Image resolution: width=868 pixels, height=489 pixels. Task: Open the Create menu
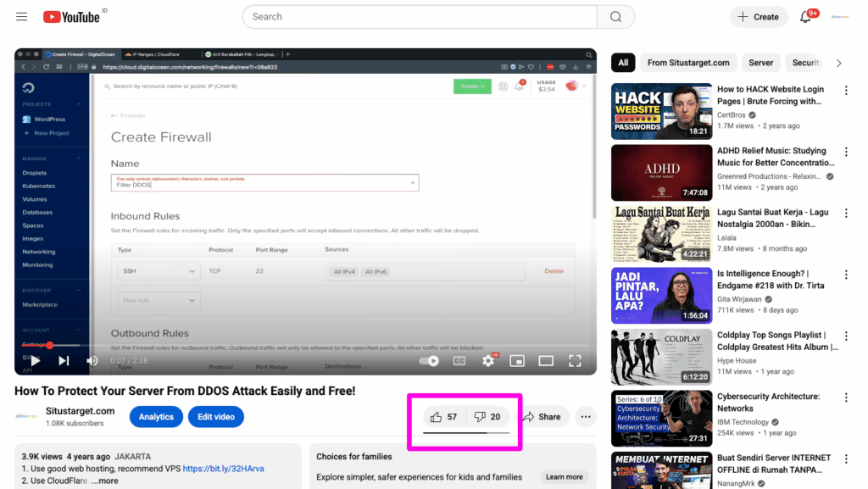coord(759,17)
